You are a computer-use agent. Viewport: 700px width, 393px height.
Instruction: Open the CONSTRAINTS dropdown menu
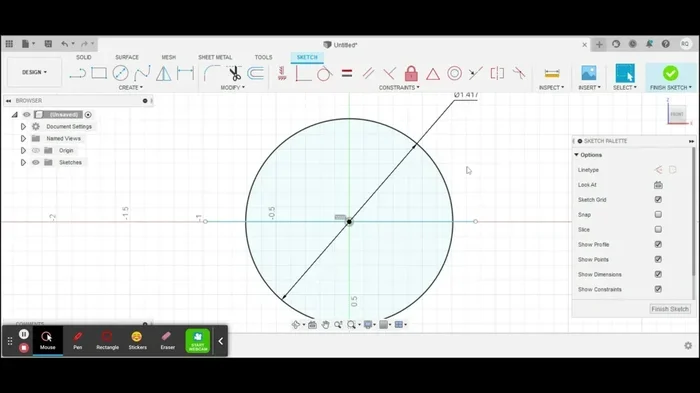pos(399,88)
